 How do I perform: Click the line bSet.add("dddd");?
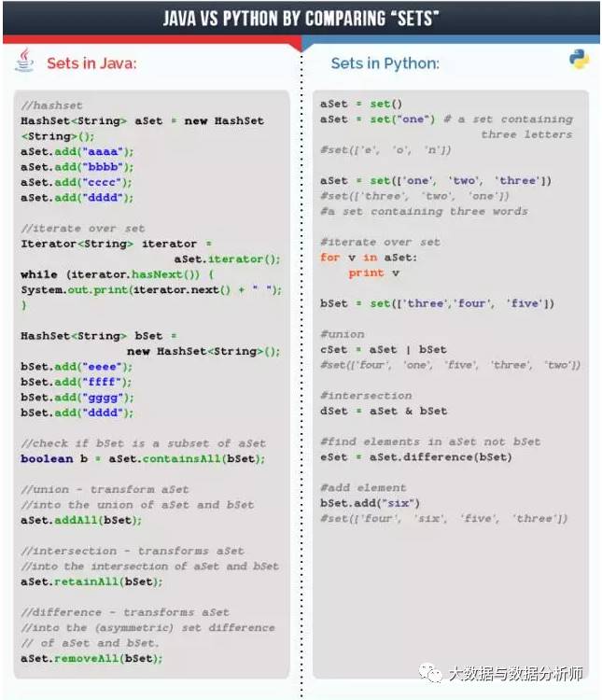click(77, 413)
